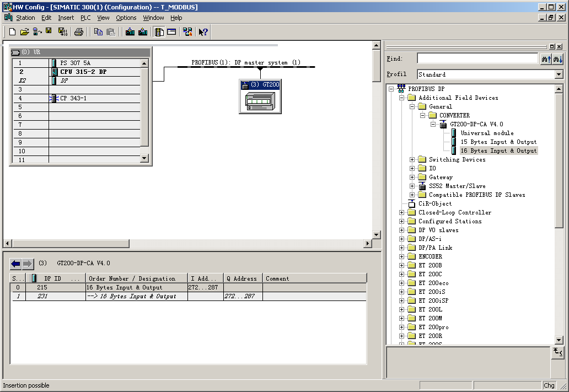The image size is (569, 392).
Task: Click the context Help arrow icon
Action: click(x=203, y=32)
